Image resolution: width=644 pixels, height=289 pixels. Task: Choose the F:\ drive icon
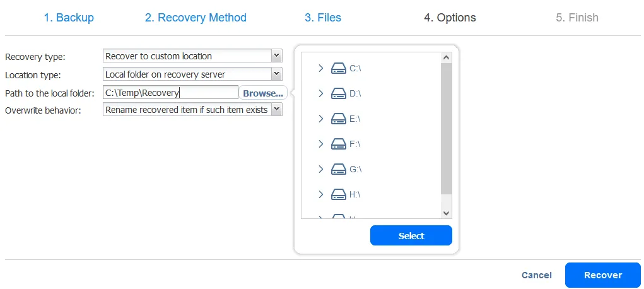coord(339,144)
